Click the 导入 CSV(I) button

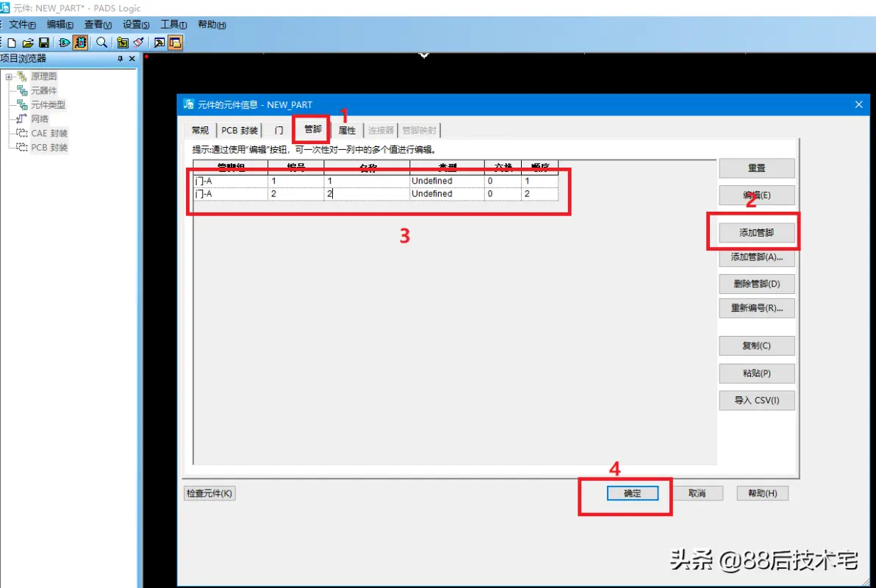click(756, 400)
